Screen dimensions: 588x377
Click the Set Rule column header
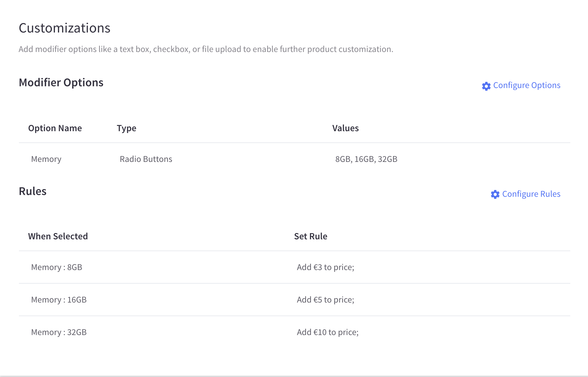click(311, 236)
